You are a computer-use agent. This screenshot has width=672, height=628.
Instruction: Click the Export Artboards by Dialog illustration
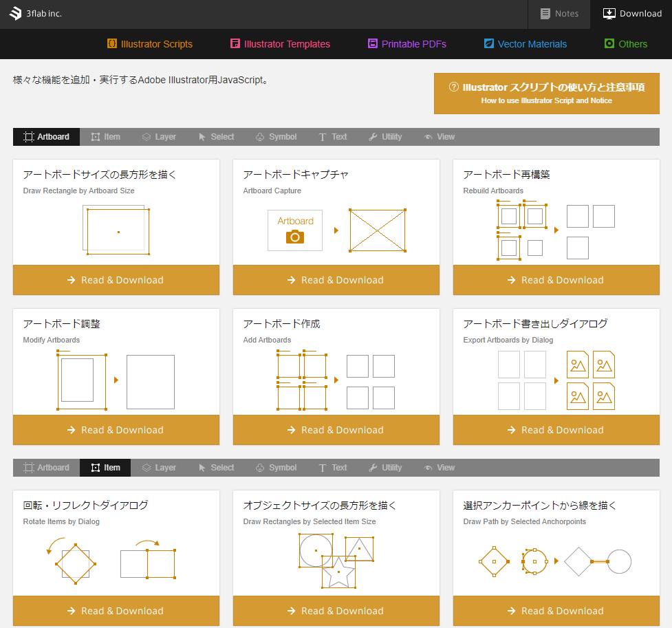click(556, 380)
